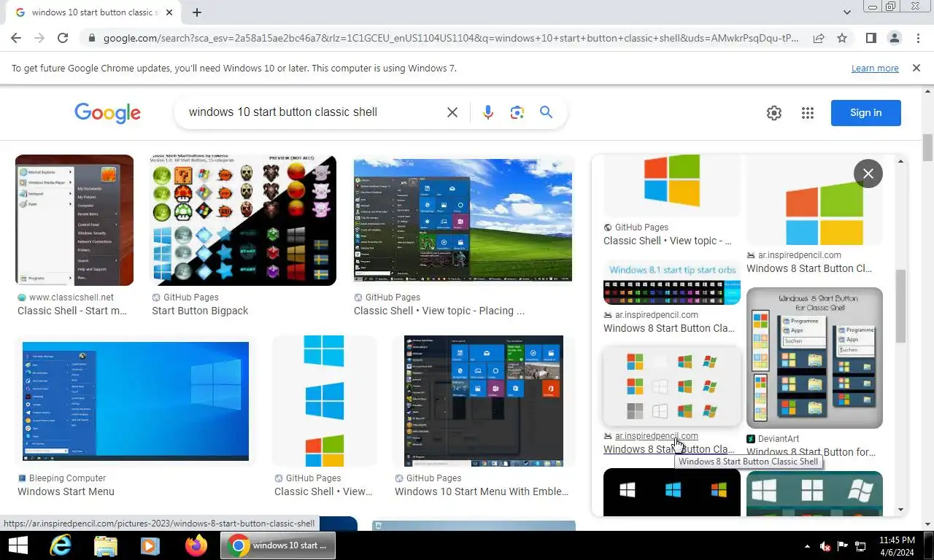
Task: Show hidden system tray icons
Action: tap(807, 545)
